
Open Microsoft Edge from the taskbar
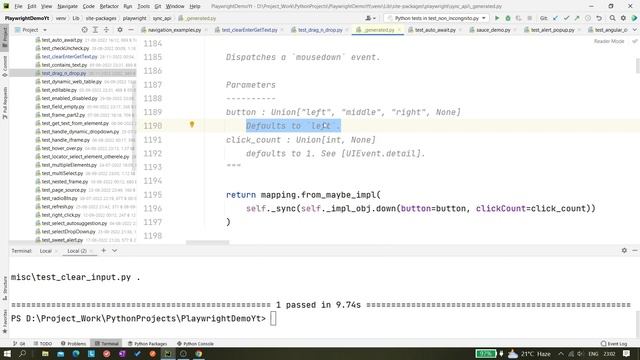tap(76, 353)
